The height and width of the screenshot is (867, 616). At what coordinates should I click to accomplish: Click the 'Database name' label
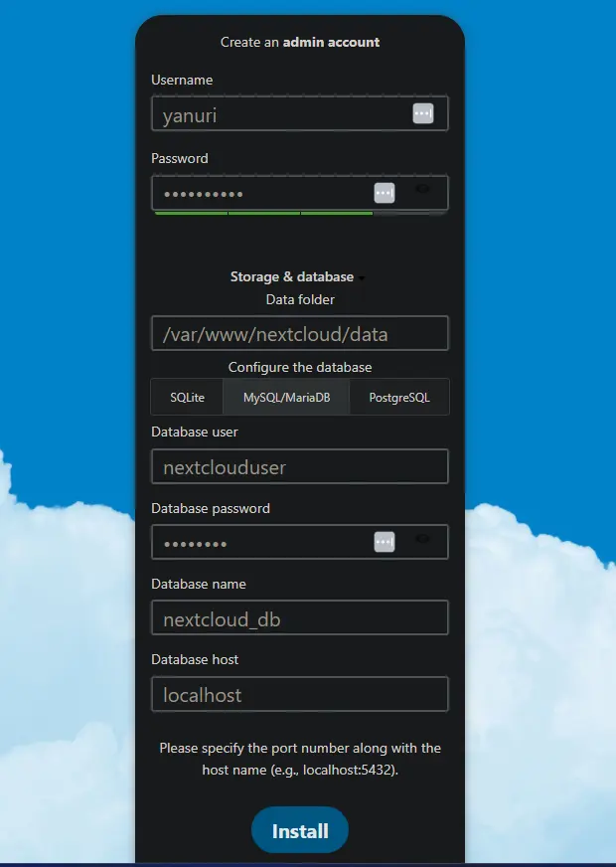199,584
